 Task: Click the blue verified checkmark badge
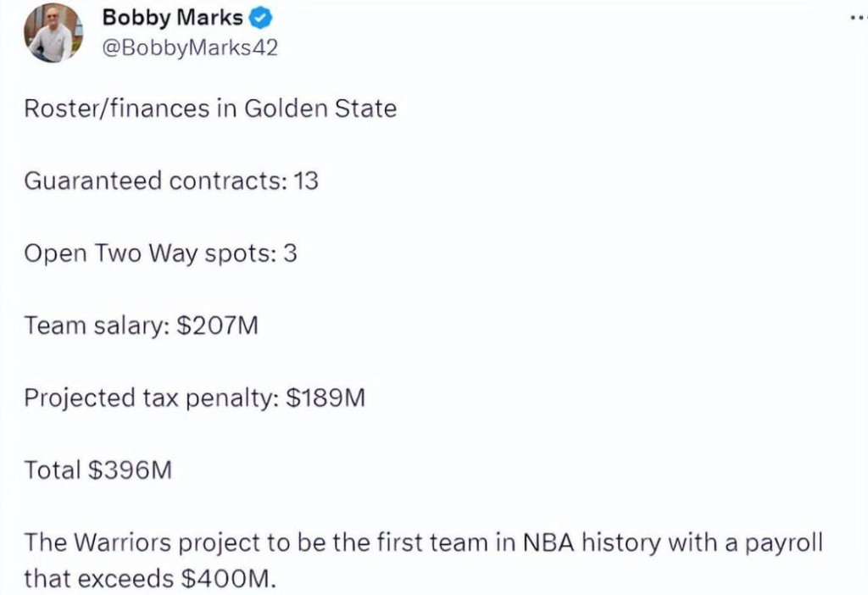[x=260, y=19]
